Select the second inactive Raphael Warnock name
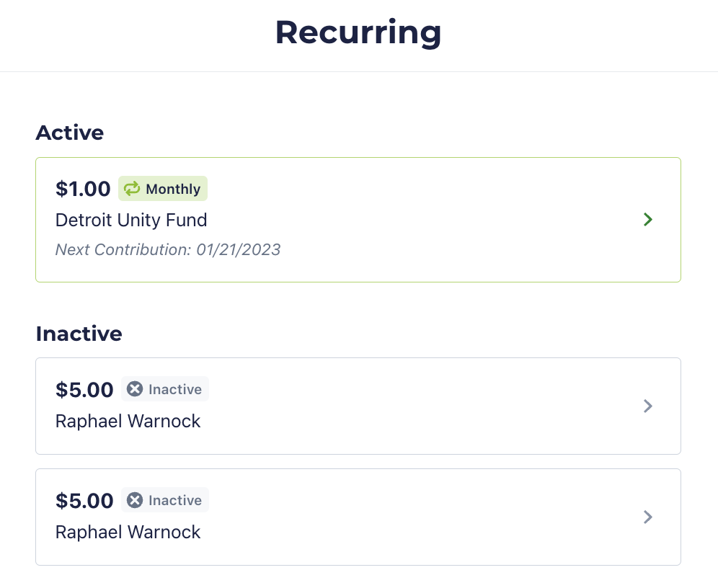This screenshot has width=718, height=588. (x=128, y=533)
